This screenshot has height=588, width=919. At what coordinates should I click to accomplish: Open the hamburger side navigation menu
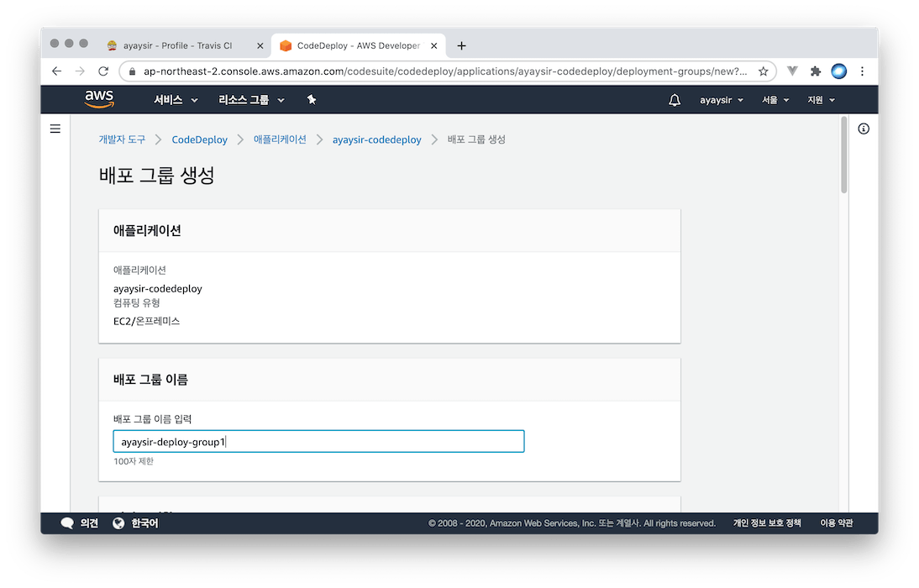pyautogui.click(x=55, y=129)
